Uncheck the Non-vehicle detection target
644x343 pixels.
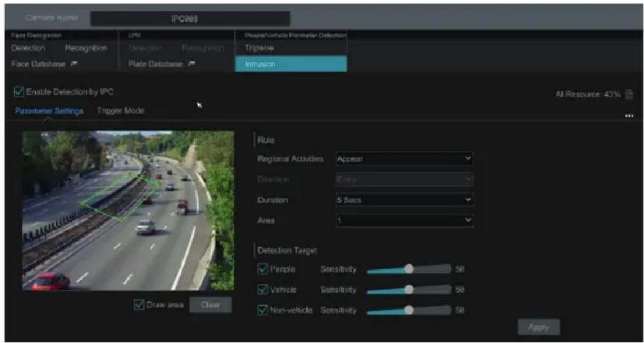click(x=262, y=310)
